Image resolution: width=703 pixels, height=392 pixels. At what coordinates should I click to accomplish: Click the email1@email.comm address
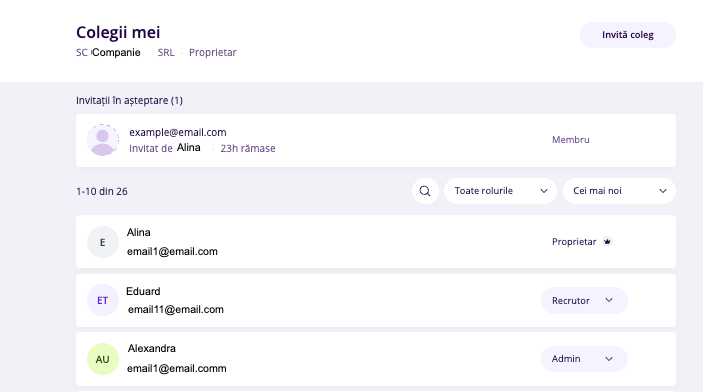177,368
